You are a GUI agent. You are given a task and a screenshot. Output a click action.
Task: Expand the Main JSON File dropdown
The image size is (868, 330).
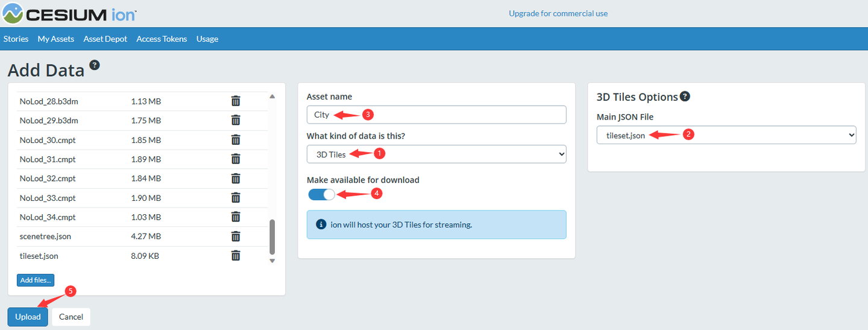(726, 136)
